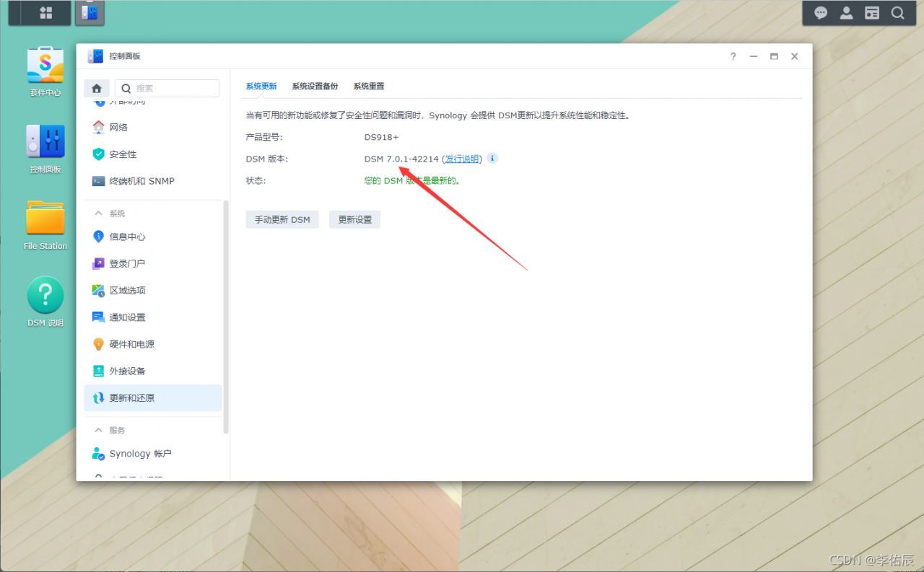
Task: Open the 发行说明 release notes link
Action: [462, 159]
